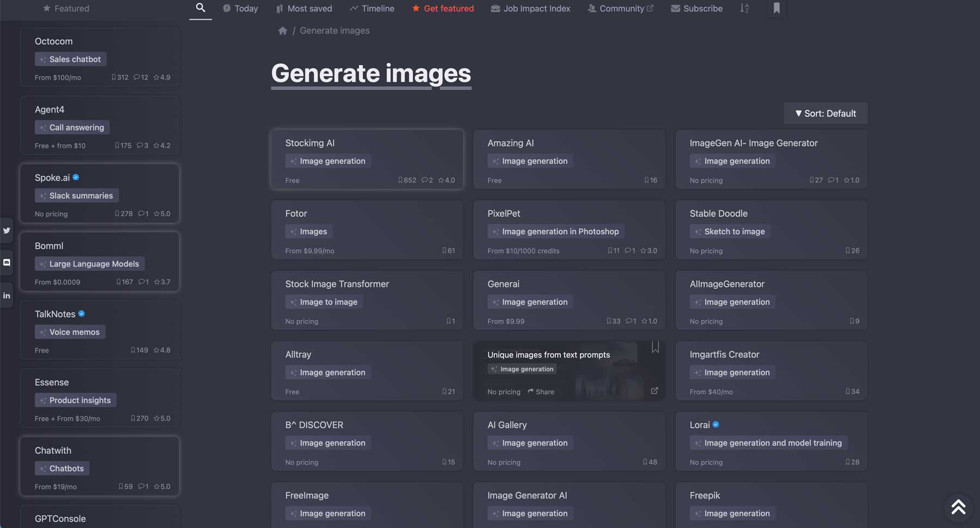Click the scroll-to-top double chevron

click(958, 507)
